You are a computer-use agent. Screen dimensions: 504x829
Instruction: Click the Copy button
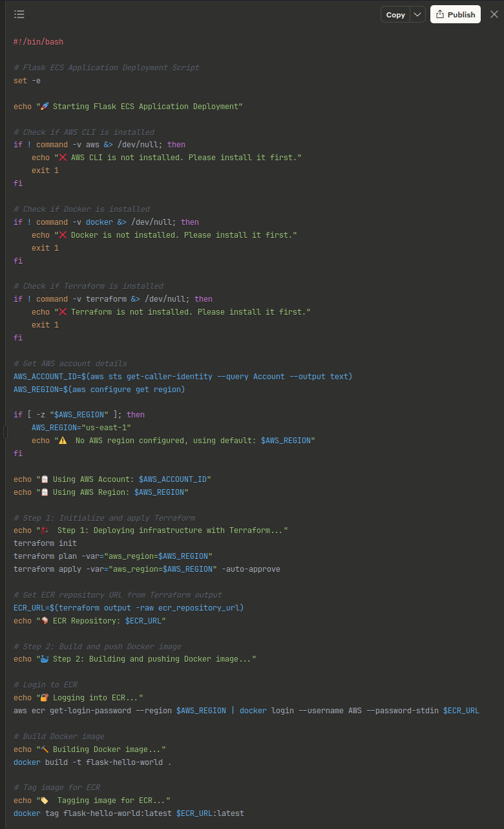tap(395, 14)
